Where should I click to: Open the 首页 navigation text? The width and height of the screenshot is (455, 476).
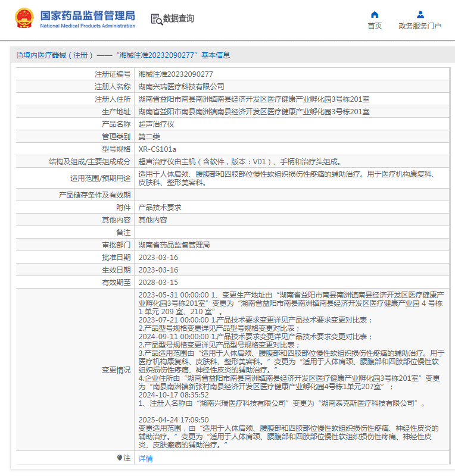[375, 26]
